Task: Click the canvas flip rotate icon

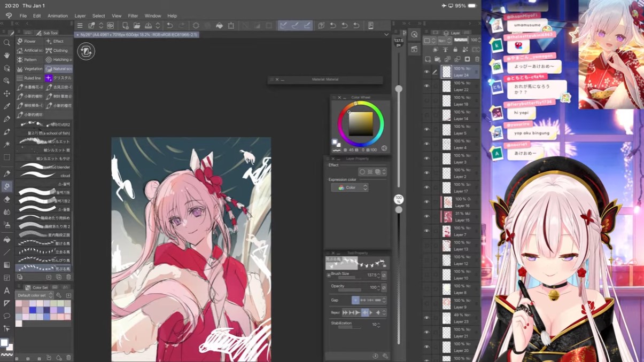Action: 86,51
